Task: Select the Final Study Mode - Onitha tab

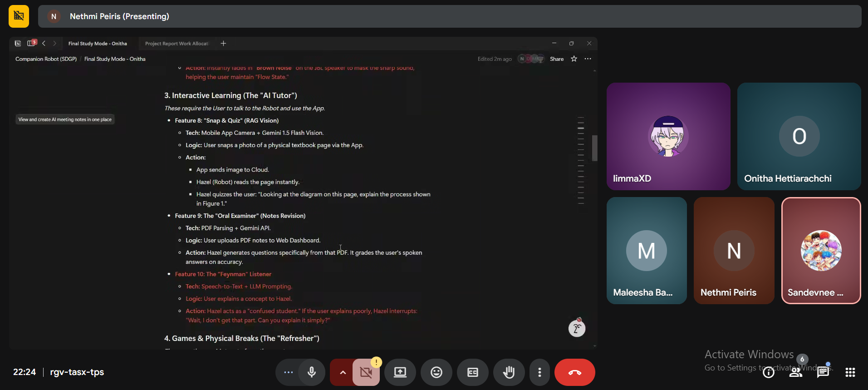Action: pos(98,44)
